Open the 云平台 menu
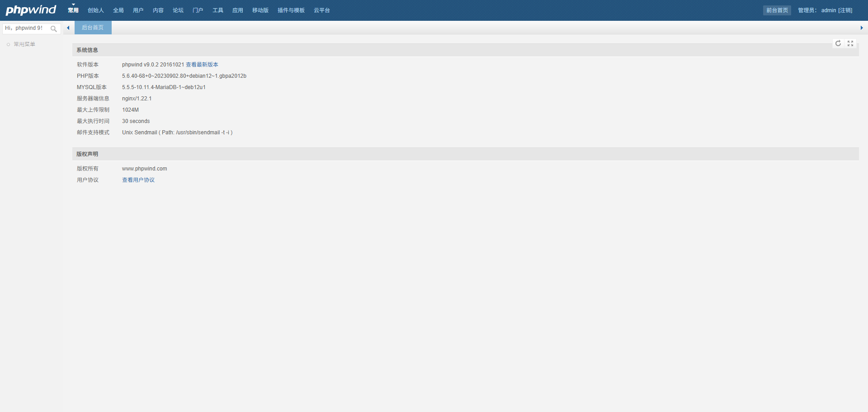Image resolution: width=868 pixels, height=412 pixels. tap(322, 10)
